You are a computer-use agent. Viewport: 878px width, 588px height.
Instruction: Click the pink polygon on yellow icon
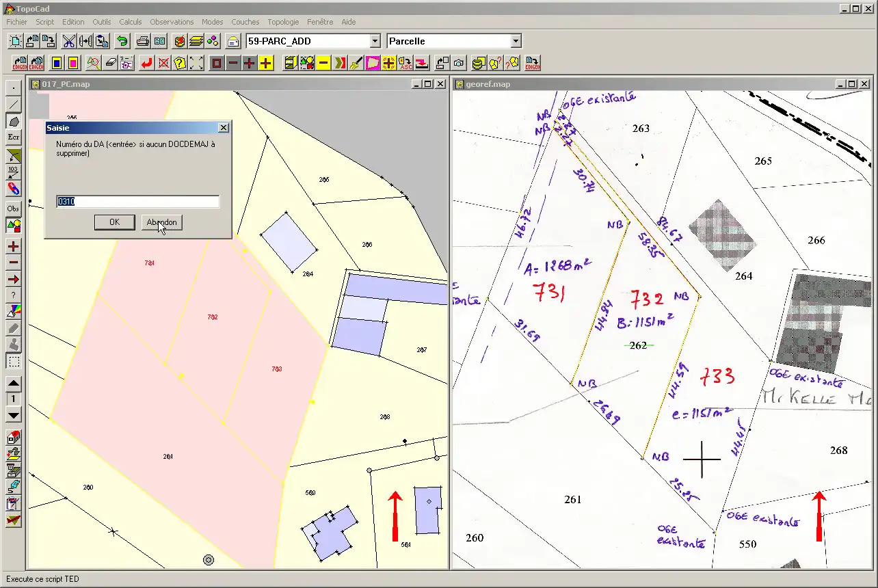[373, 63]
